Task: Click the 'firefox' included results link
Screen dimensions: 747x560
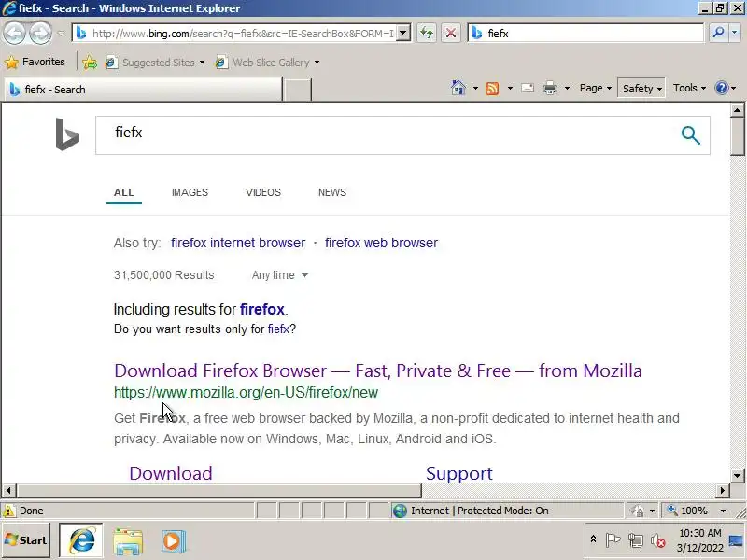Action: 262,310
